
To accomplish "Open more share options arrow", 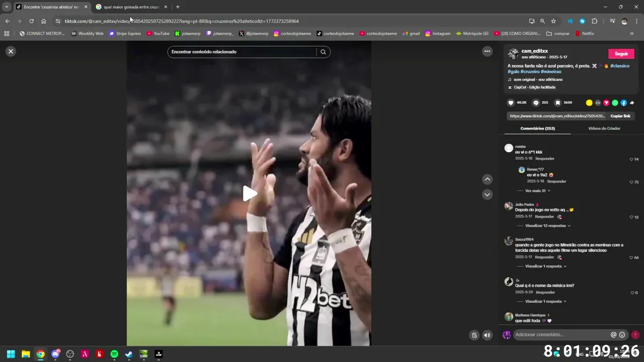I will [x=632, y=103].
